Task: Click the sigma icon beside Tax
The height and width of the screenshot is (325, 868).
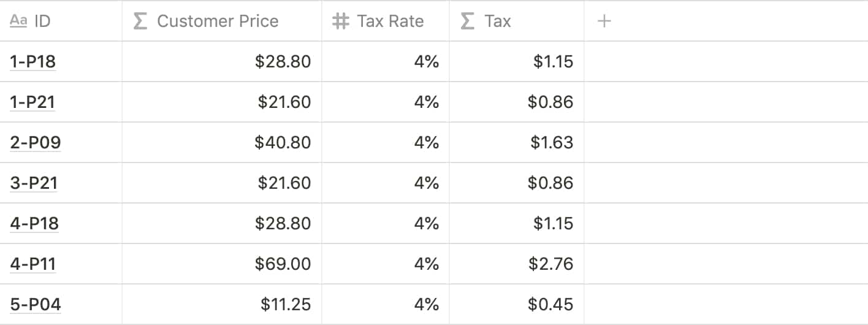Action: (x=467, y=21)
